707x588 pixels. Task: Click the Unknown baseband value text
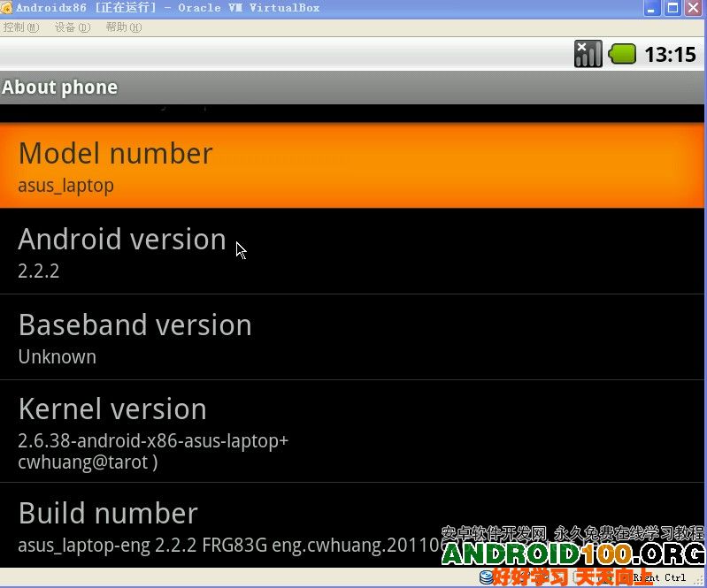(58, 357)
